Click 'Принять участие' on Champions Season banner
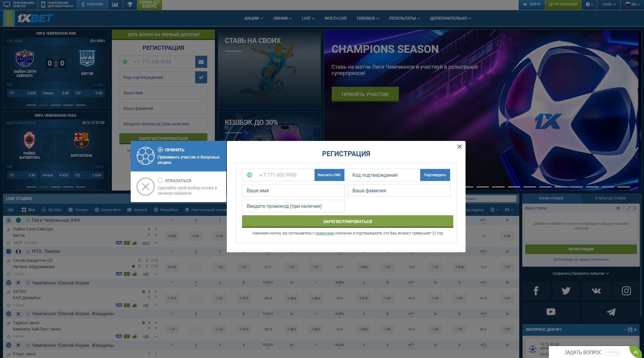 tap(365, 94)
